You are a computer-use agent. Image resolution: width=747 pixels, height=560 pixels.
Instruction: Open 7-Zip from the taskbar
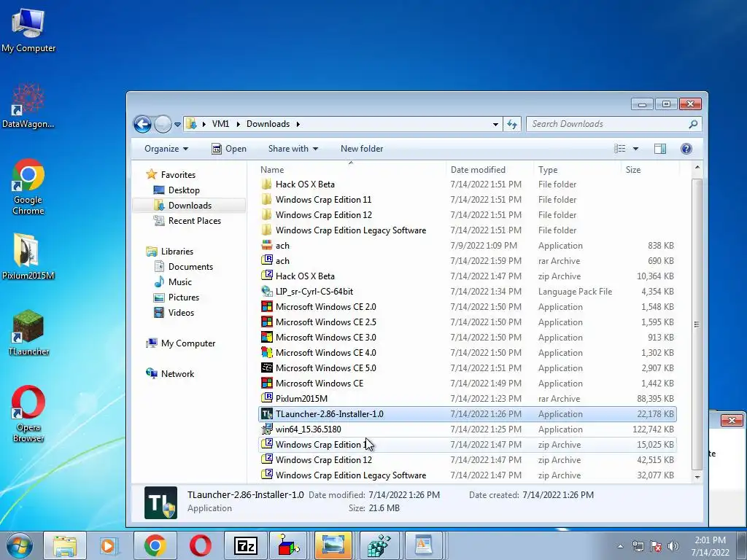(246, 545)
